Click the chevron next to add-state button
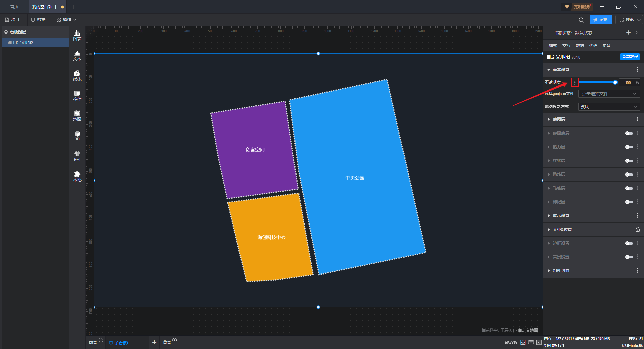 (x=637, y=33)
